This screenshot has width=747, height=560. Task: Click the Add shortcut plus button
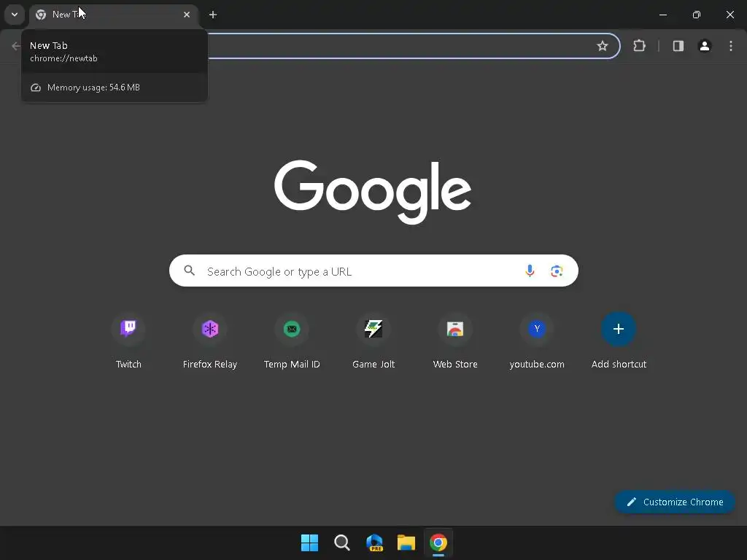(x=619, y=329)
